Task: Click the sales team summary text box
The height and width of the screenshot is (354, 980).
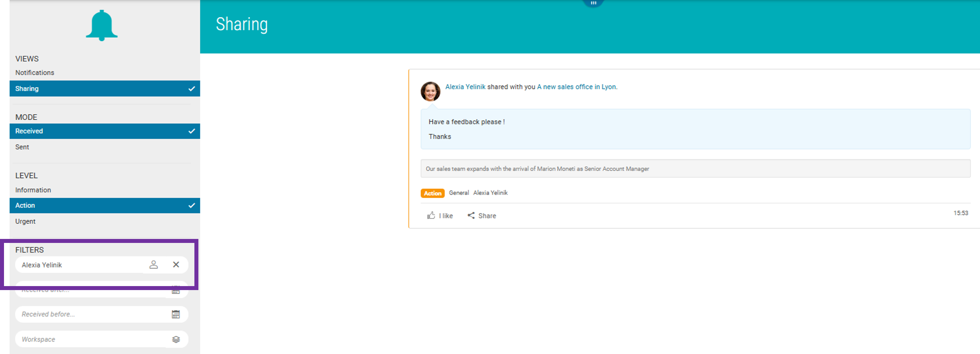Action: coord(695,169)
